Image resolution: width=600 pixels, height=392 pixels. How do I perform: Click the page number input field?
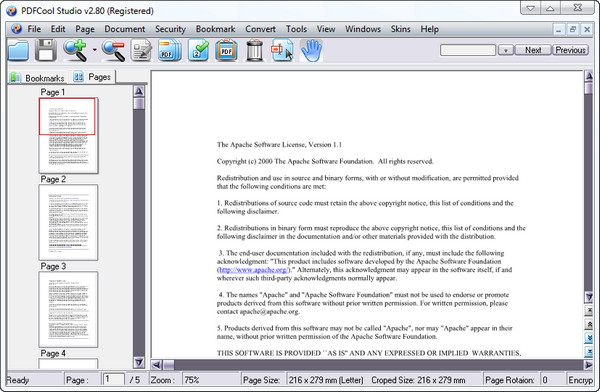pos(113,379)
